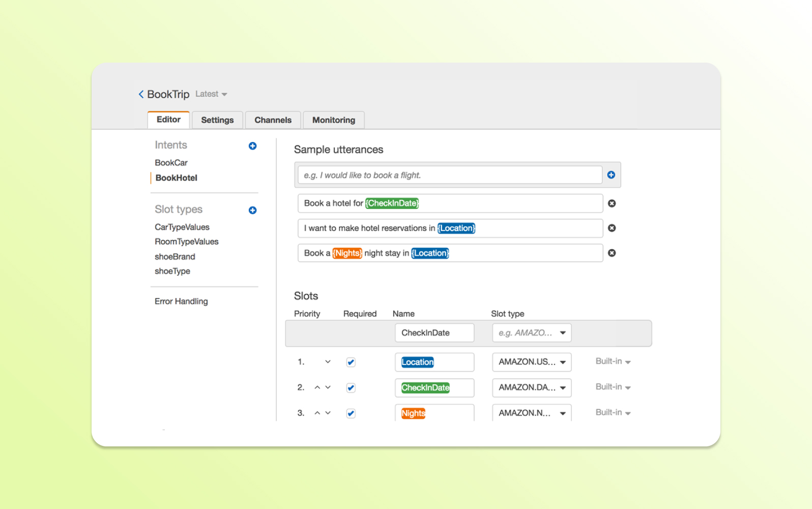Remove 'Book a {Nights} night stay' utterance
The image size is (812, 509).
(x=612, y=253)
